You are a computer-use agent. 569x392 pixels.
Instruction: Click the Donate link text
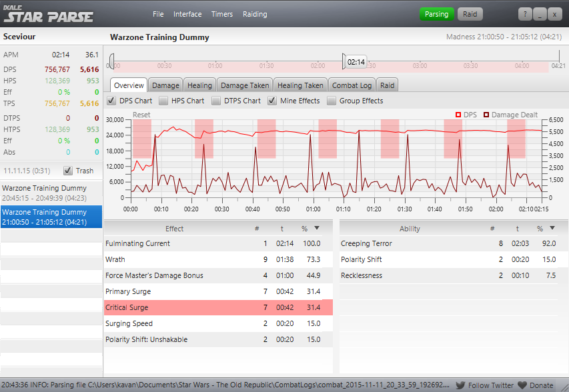(541, 385)
